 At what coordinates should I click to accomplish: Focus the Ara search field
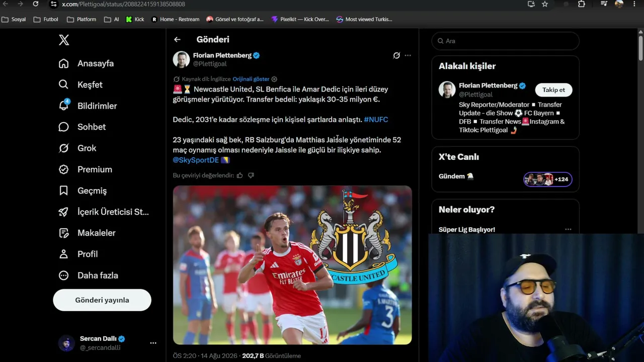[x=506, y=41]
